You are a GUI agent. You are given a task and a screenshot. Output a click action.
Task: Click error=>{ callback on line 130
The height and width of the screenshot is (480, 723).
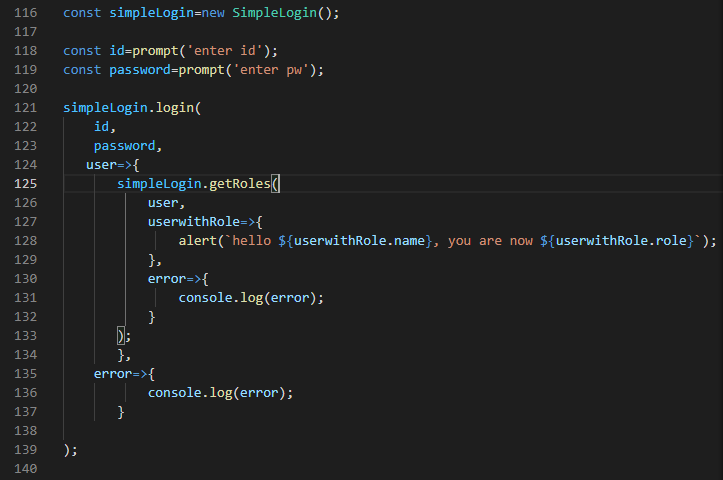click(178, 279)
